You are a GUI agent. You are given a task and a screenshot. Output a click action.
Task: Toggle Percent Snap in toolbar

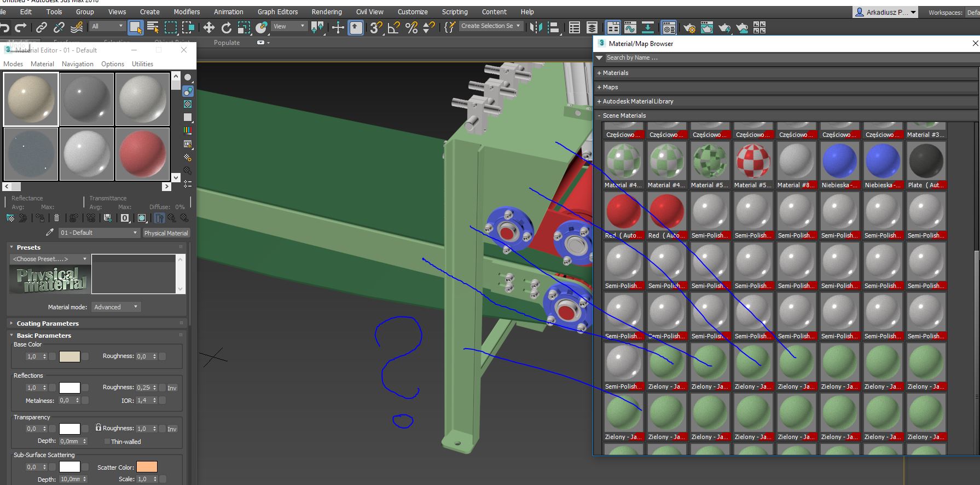coord(411,27)
